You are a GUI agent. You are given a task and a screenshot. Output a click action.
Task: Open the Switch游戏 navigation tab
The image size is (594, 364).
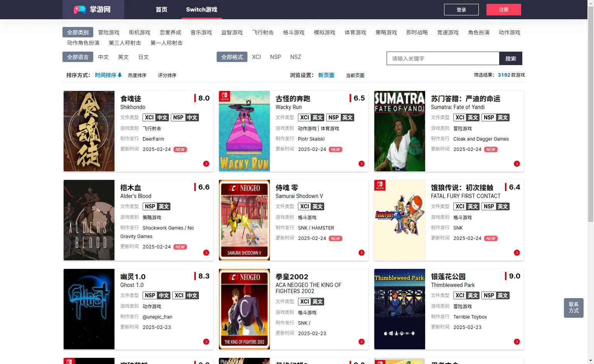click(x=202, y=10)
